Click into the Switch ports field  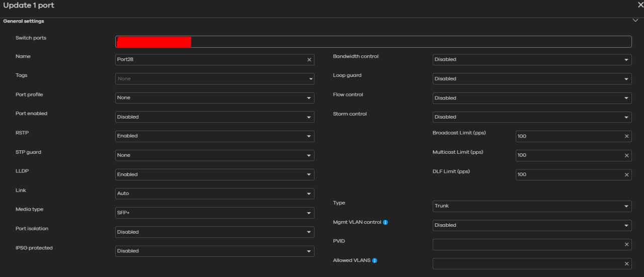tap(373, 42)
